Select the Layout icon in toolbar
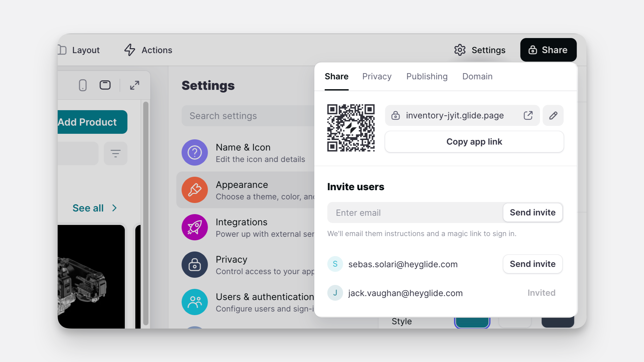 point(63,50)
